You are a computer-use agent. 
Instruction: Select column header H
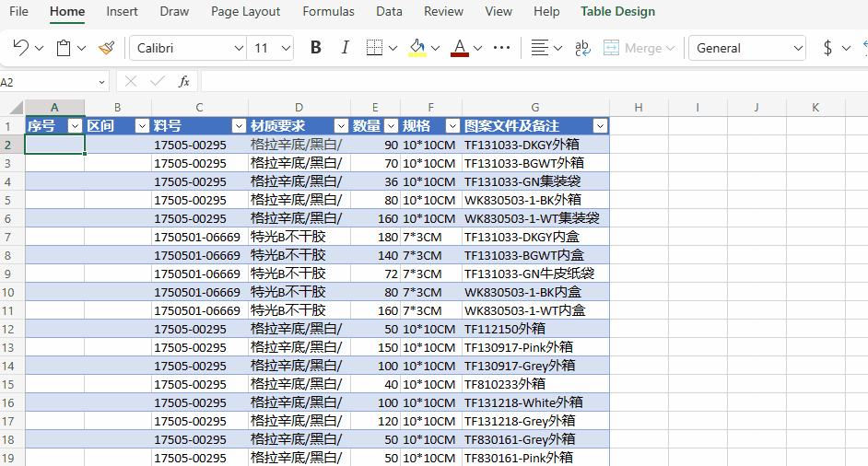pos(639,108)
